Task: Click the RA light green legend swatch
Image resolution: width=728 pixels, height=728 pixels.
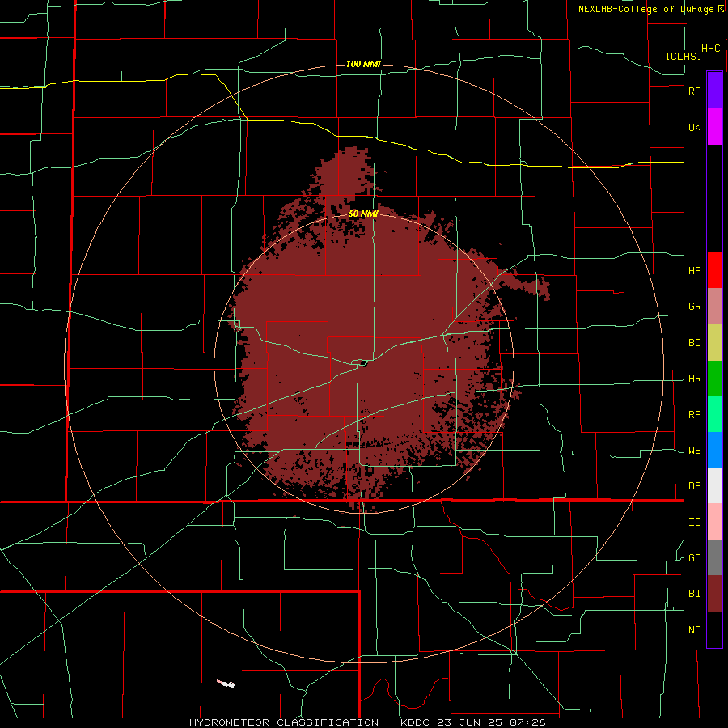Action: coord(714,414)
